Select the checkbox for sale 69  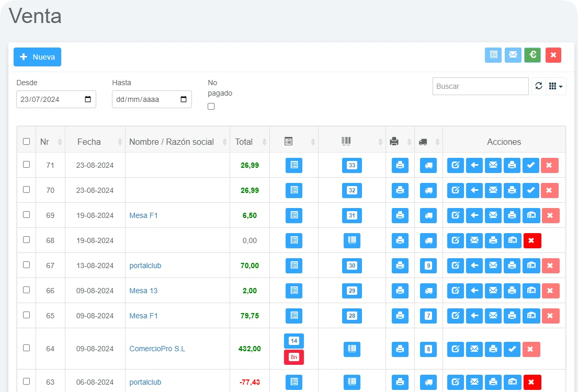(x=27, y=215)
